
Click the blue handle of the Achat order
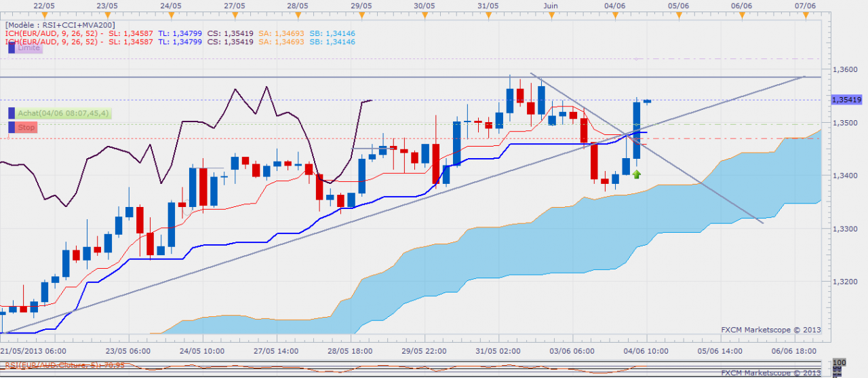pos(11,113)
